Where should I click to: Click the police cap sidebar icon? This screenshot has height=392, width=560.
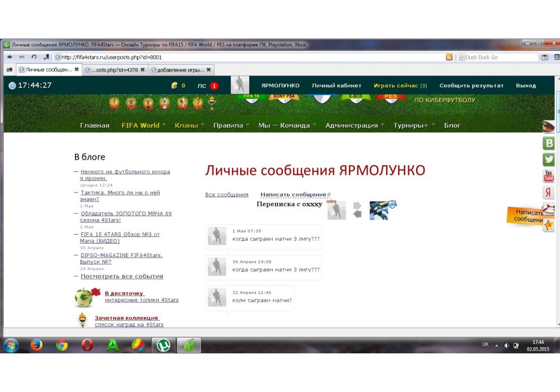(x=549, y=127)
